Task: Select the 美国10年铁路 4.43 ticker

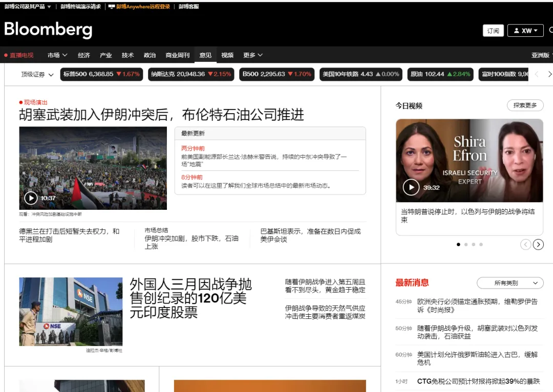Action: 361,74
